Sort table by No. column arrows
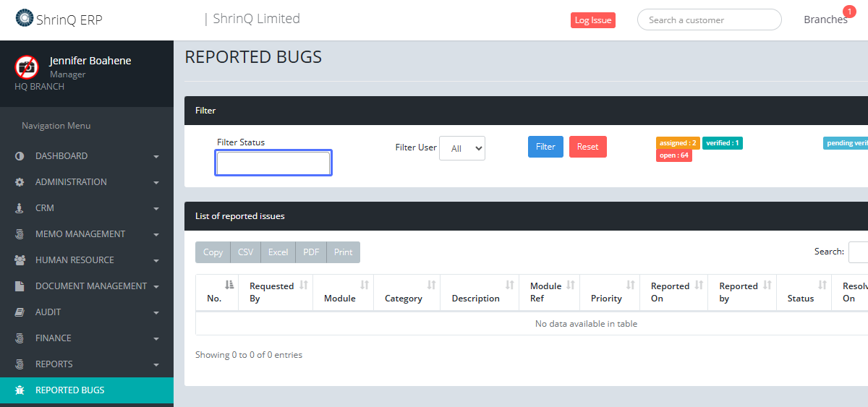868x407 pixels. (229, 285)
